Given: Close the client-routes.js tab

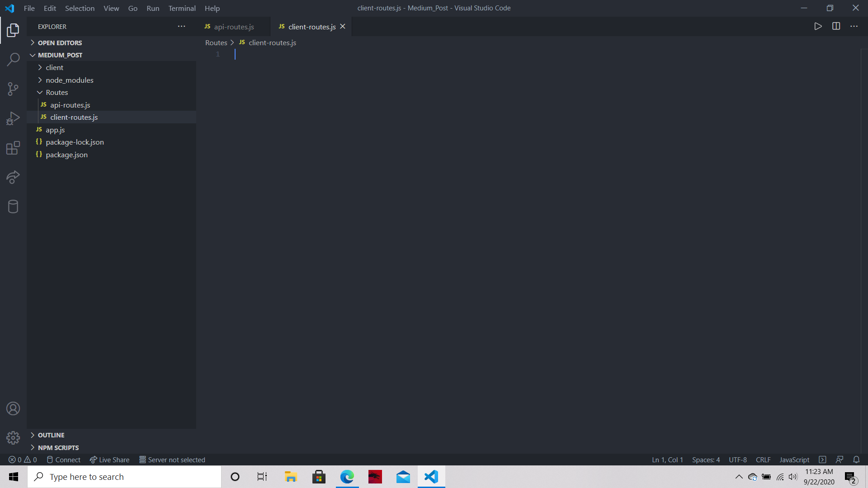Looking at the screenshot, I should point(343,26).
